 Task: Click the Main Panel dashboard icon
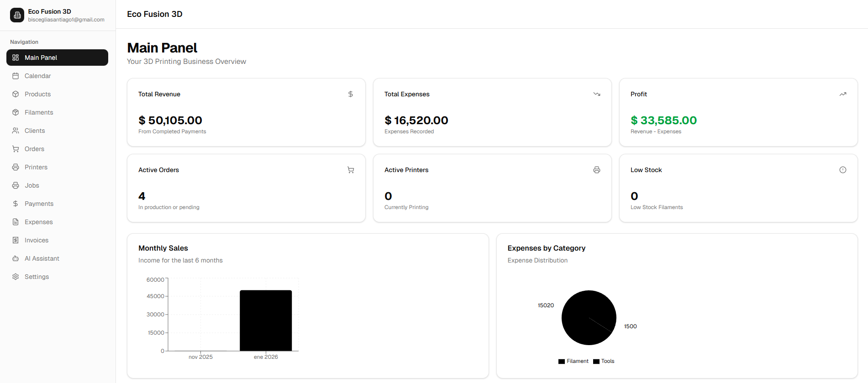pos(16,58)
